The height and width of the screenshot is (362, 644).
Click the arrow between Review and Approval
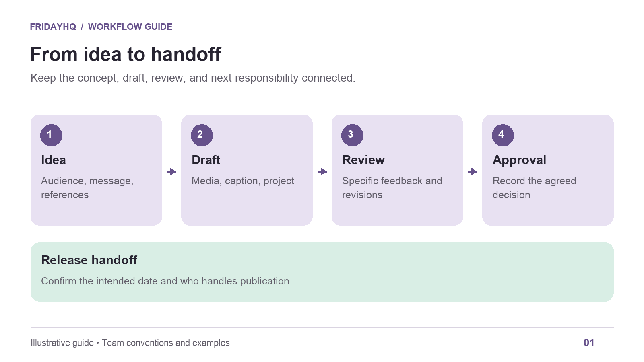click(x=473, y=172)
